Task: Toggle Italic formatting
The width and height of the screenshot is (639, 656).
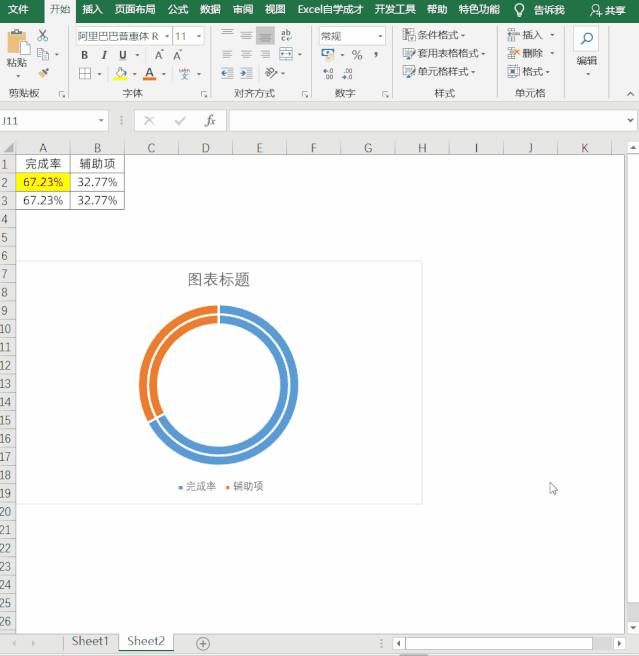Action: 101,55
